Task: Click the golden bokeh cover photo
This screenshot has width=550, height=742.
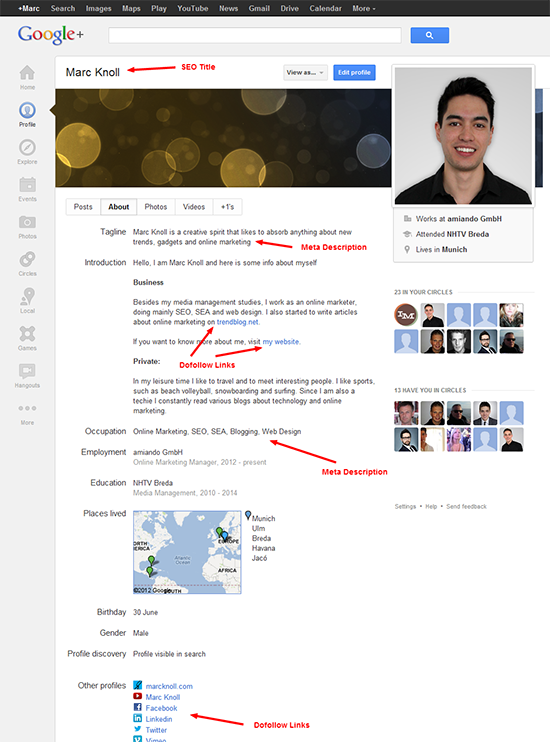Action: pos(223,138)
